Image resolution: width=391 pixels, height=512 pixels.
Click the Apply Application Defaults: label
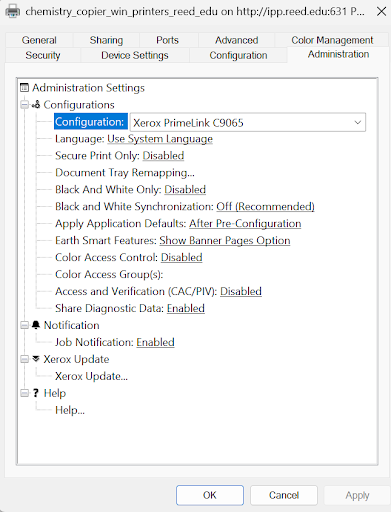pos(121,223)
